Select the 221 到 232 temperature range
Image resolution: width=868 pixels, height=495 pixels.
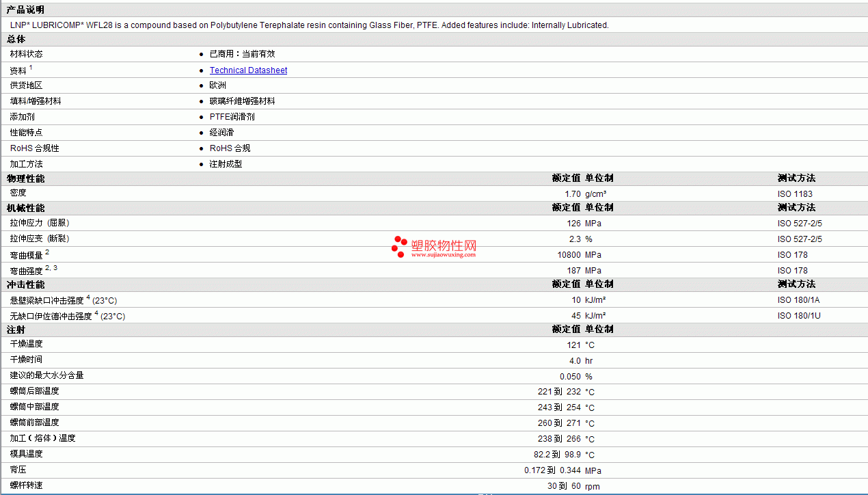click(559, 392)
